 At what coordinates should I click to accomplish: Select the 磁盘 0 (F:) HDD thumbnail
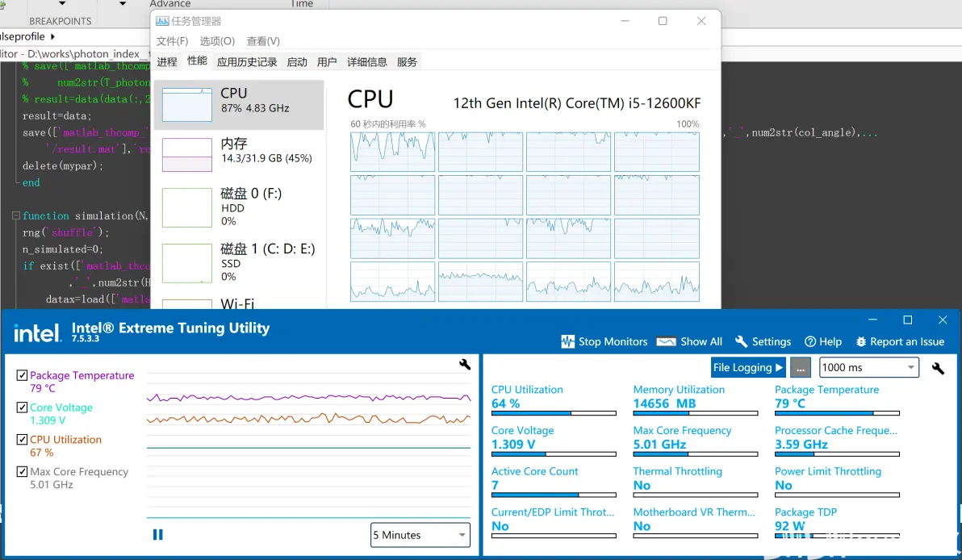tap(187, 207)
